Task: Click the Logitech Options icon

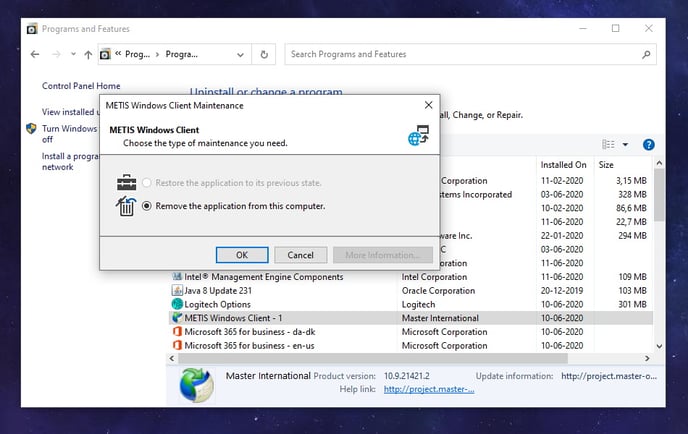Action: (177, 304)
